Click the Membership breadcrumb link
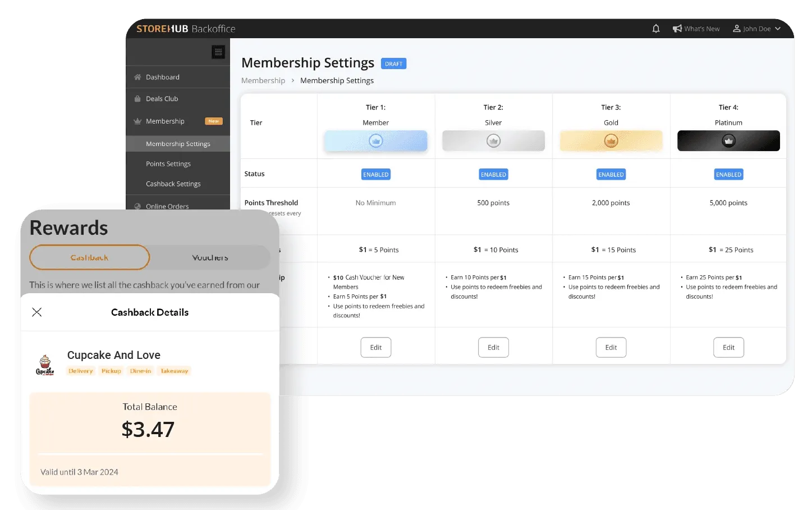This screenshot has width=812, height=510. [x=263, y=80]
